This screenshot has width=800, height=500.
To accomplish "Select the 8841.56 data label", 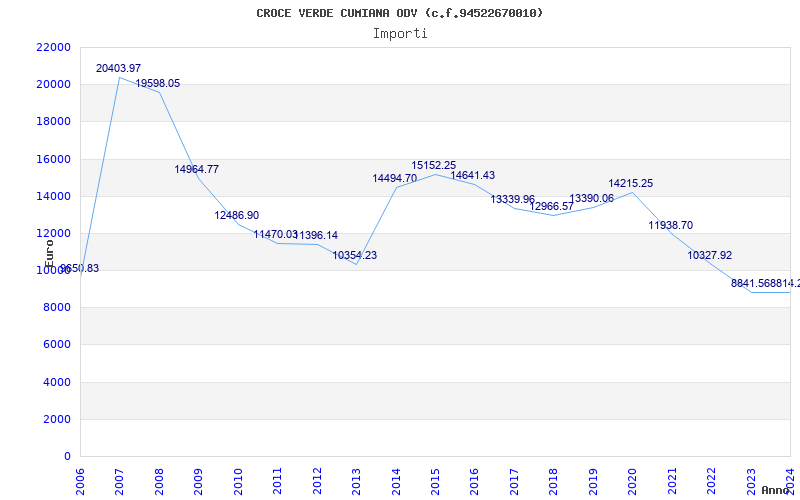I will (x=751, y=284).
